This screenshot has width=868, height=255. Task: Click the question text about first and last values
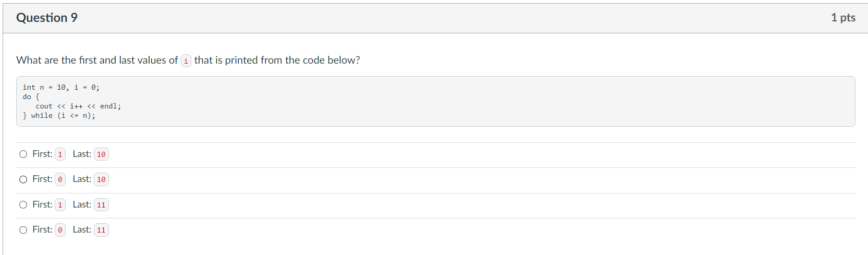coord(188,60)
